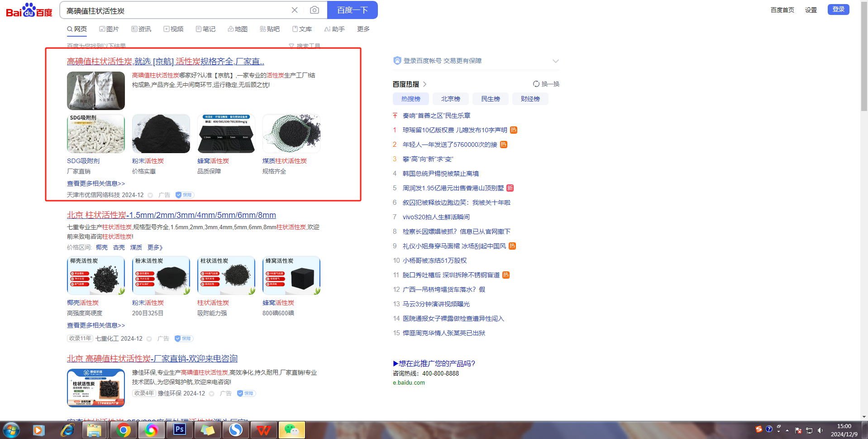This screenshot has width=868, height=439.
Task: Click the 椰壳 price range link
Action: click(x=102, y=247)
